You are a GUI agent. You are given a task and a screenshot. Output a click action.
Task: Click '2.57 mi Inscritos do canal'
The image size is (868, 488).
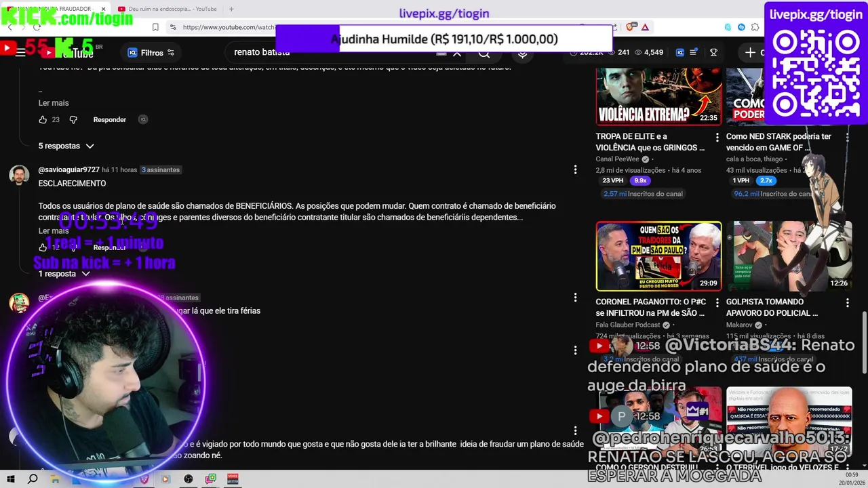coord(643,194)
